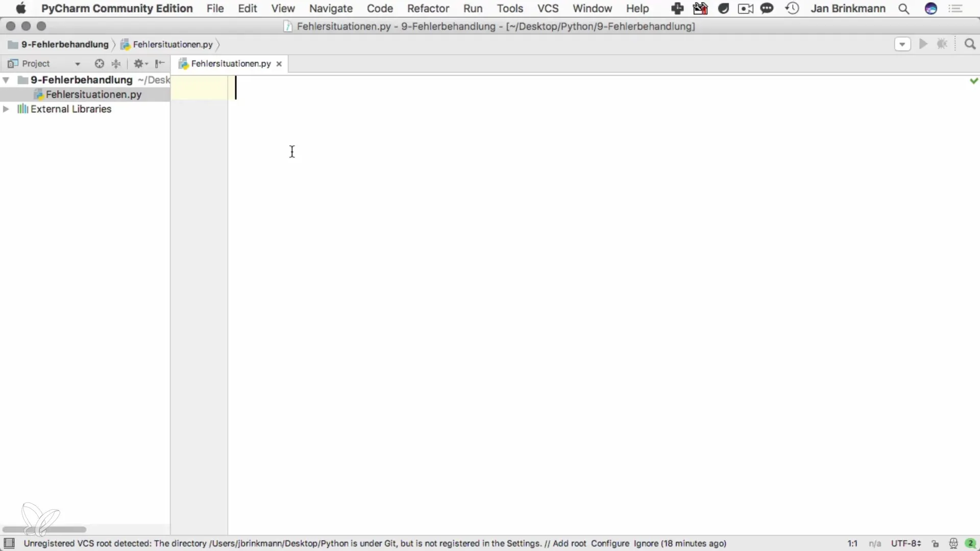Toggle read-only lock icon in status bar
Screen dimensions: 980x551
pyautogui.click(x=935, y=544)
